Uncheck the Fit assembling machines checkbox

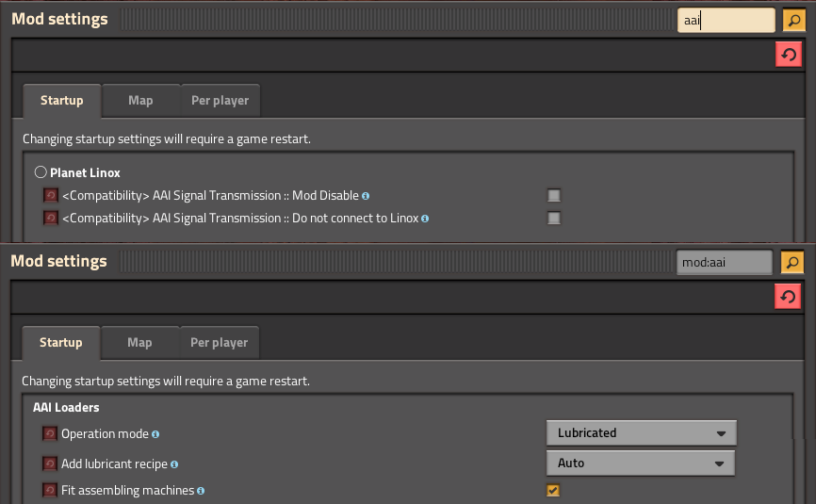[553, 490]
